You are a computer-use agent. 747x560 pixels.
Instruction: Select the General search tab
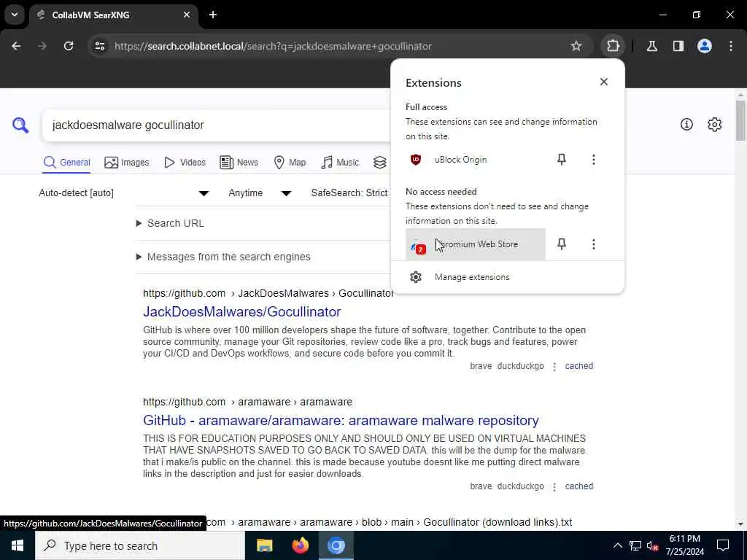(66, 163)
